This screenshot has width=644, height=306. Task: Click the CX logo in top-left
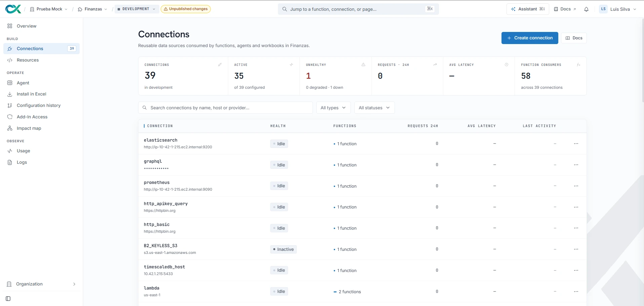click(x=13, y=9)
